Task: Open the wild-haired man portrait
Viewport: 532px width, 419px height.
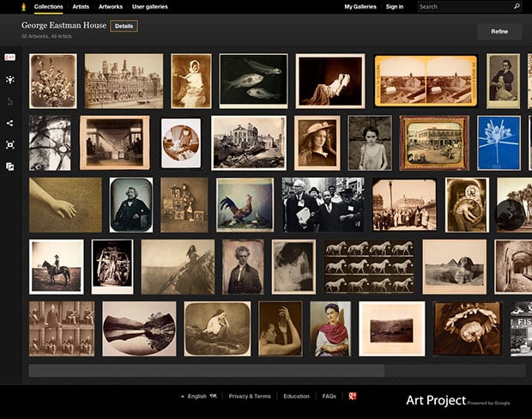Action: point(243,267)
